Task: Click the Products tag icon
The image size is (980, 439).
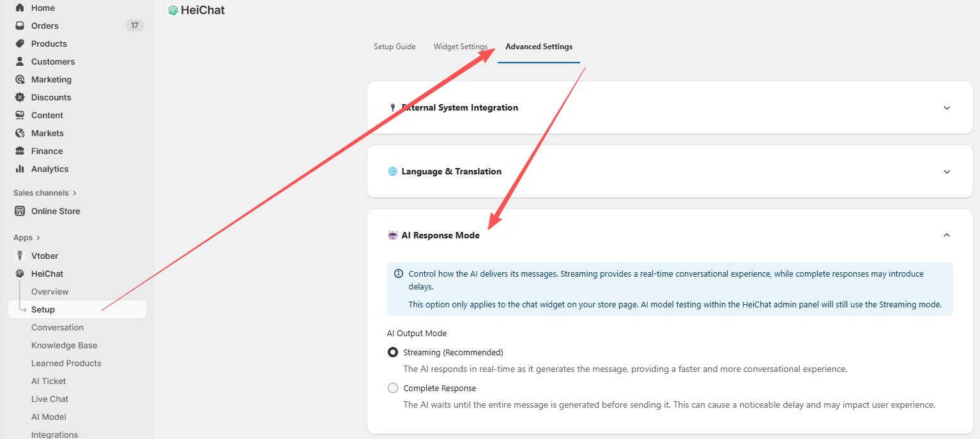Action: 20,43
